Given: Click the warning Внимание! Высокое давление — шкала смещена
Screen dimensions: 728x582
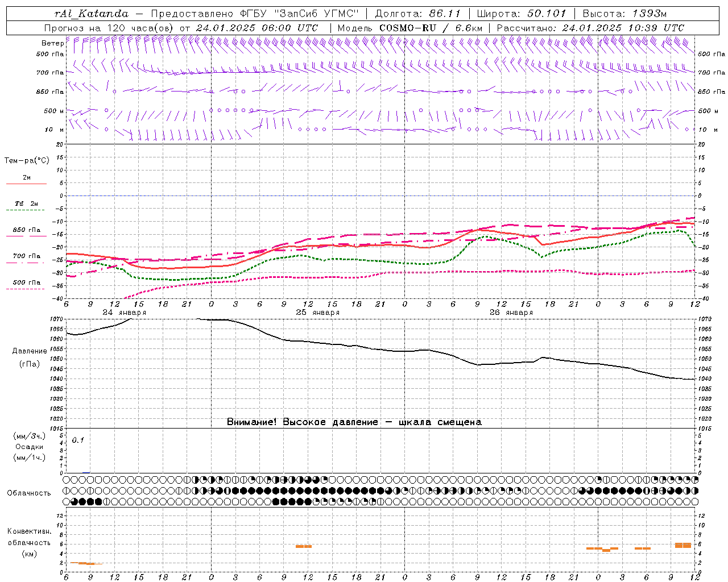Looking at the screenshot, I should click(354, 422).
